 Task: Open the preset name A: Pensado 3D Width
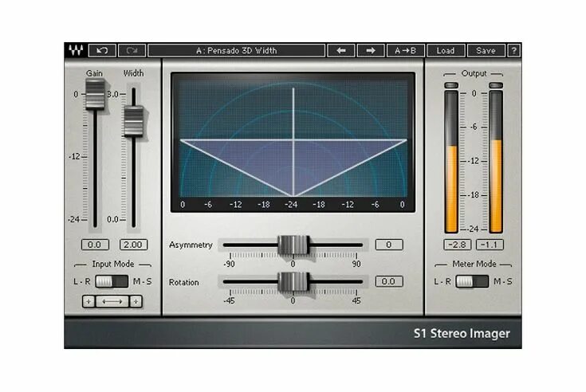[237, 50]
